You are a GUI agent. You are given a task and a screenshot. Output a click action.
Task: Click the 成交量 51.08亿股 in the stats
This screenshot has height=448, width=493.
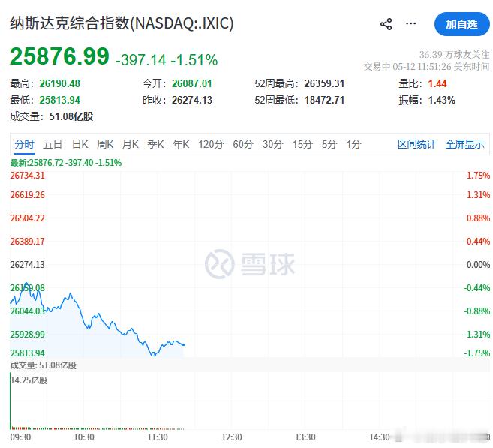click(x=52, y=116)
